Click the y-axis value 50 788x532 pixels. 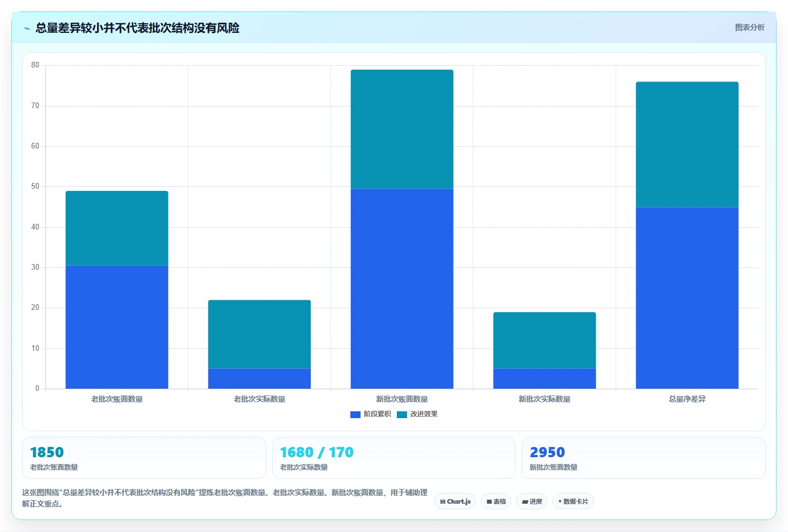point(35,186)
